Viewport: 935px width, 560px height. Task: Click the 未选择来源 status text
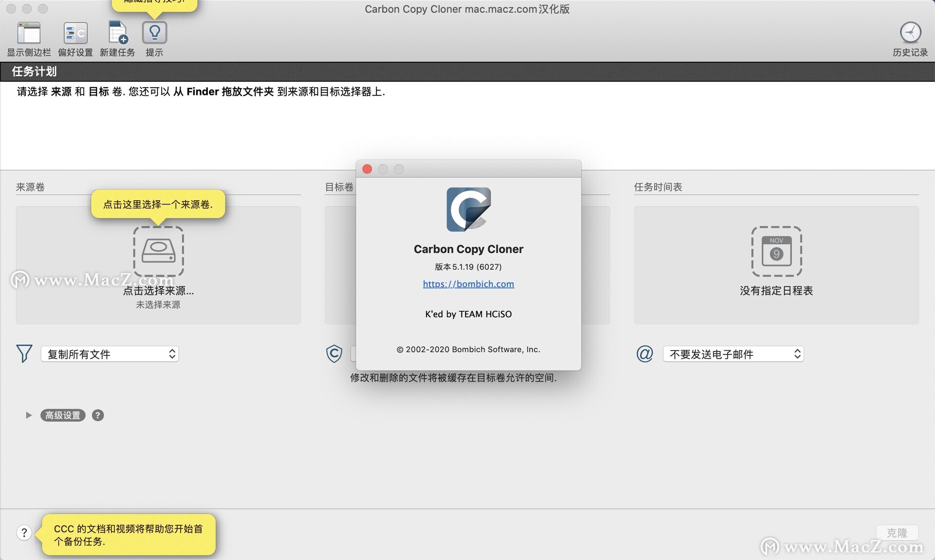[x=158, y=305]
